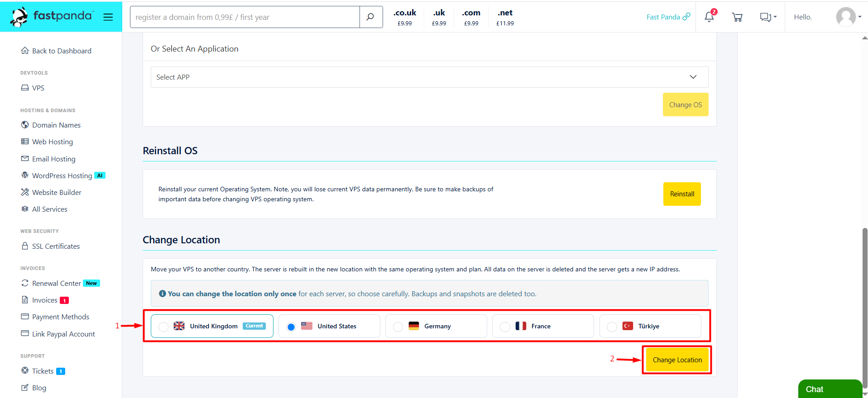Open the shopping cart
The image size is (868, 398).
[737, 17]
